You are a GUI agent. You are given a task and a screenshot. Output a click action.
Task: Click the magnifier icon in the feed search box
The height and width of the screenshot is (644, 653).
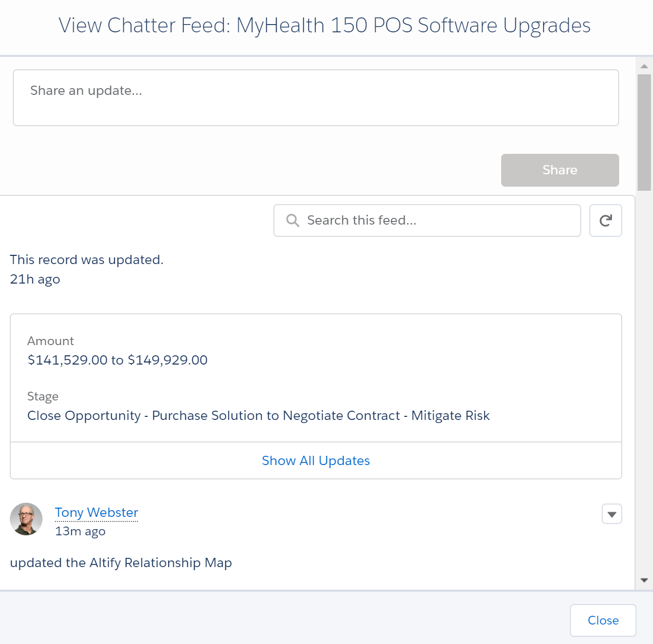pos(293,220)
